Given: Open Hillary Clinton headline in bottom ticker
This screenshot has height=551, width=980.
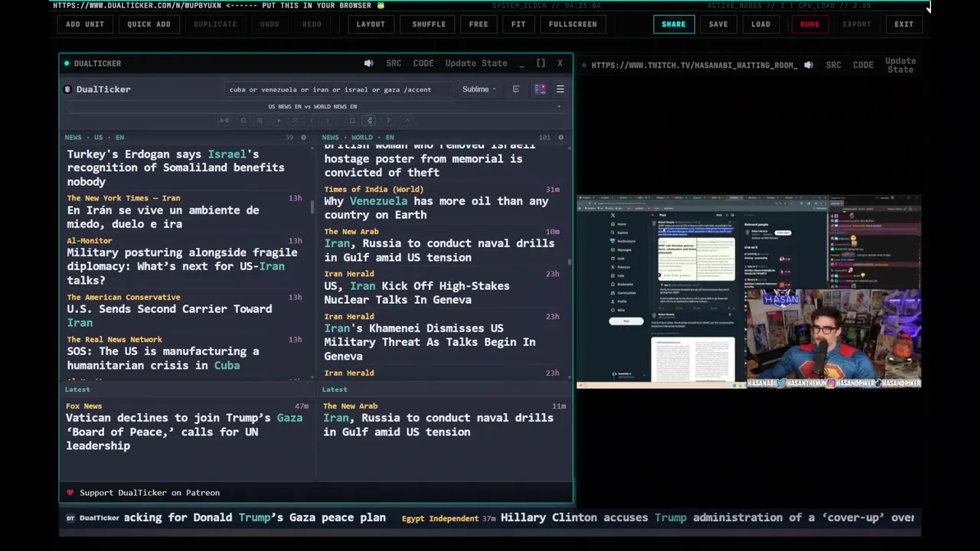Looking at the screenshot, I should 707,518.
